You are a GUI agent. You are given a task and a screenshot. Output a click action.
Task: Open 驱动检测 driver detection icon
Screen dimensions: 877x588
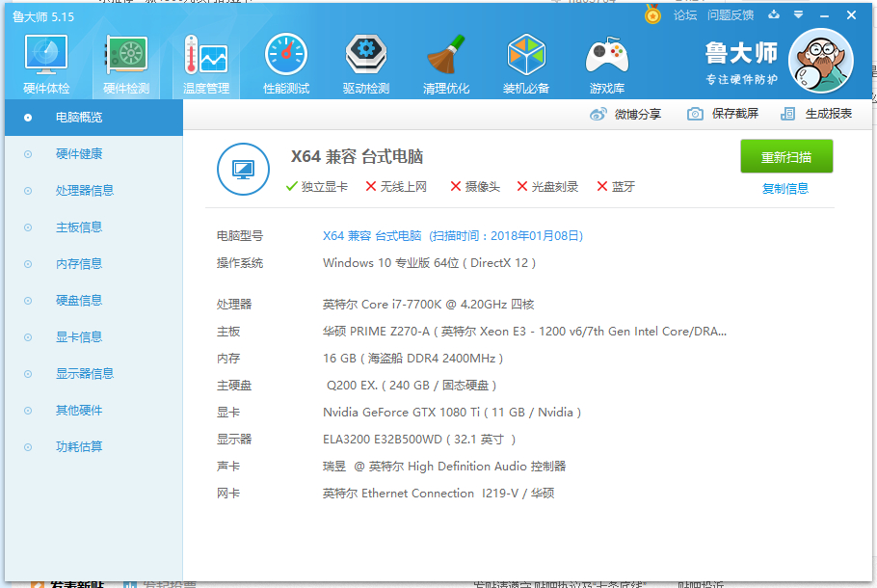366,64
